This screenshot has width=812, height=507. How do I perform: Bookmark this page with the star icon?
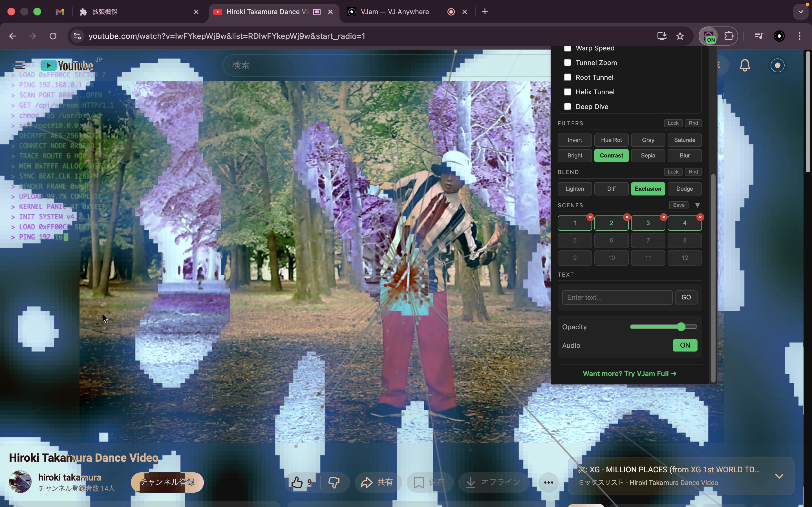[x=680, y=36]
